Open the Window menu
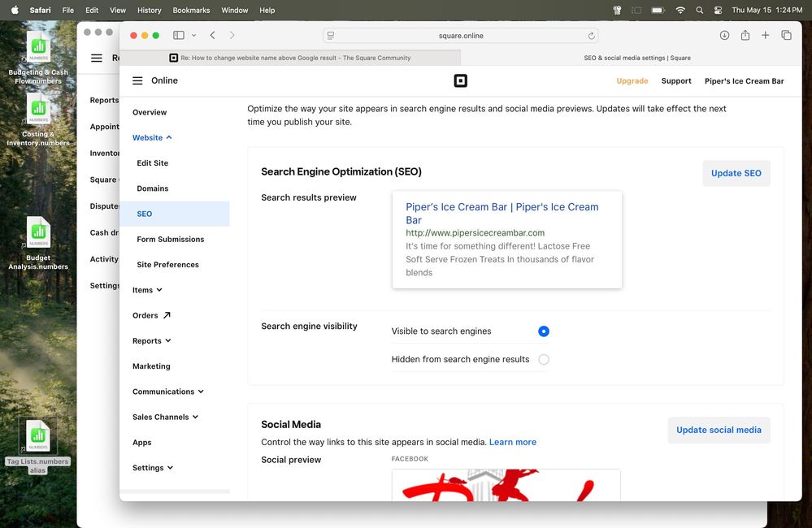Image resolution: width=812 pixels, height=528 pixels. 235,10
